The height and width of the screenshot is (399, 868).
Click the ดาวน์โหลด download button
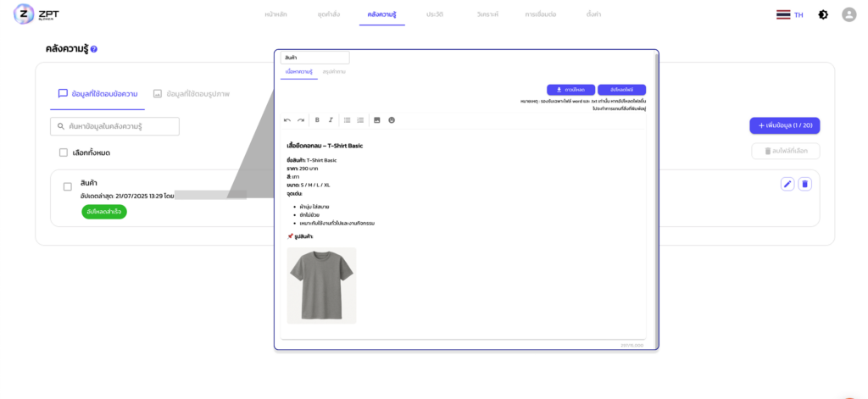coord(570,90)
